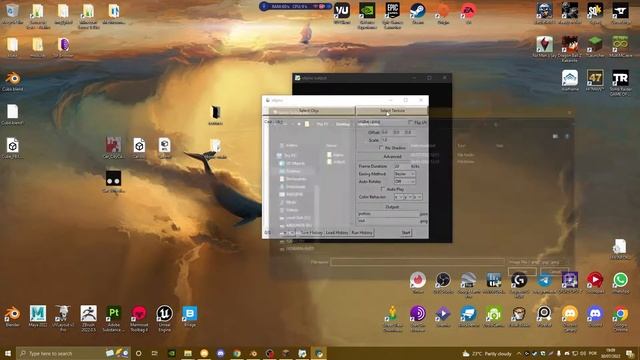Click the Save History button
The width and height of the screenshot is (640, 360).
311,233
